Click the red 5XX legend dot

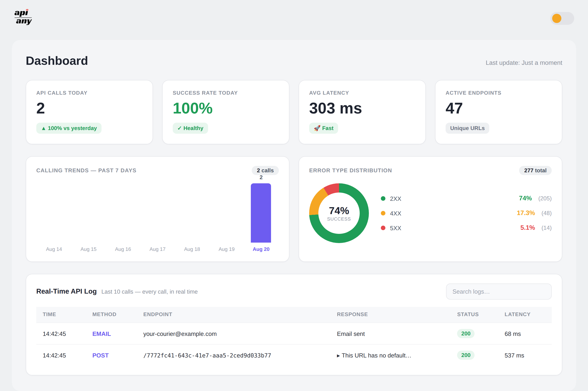point(383,228)
